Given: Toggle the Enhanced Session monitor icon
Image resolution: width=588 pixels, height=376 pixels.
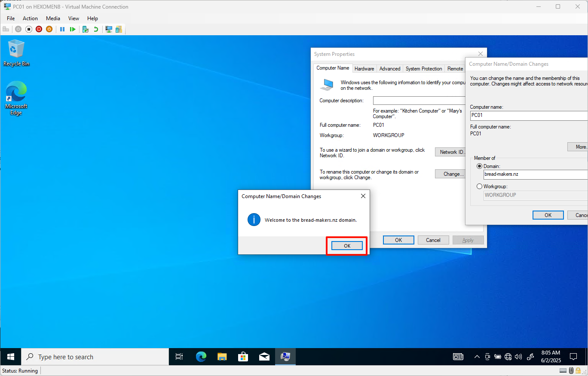Looking at the screenshot, I should pos(109,29).
